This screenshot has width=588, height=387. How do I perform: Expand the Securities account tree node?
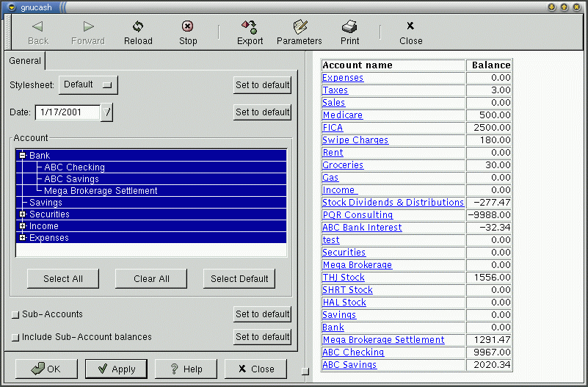coord(23,214)
